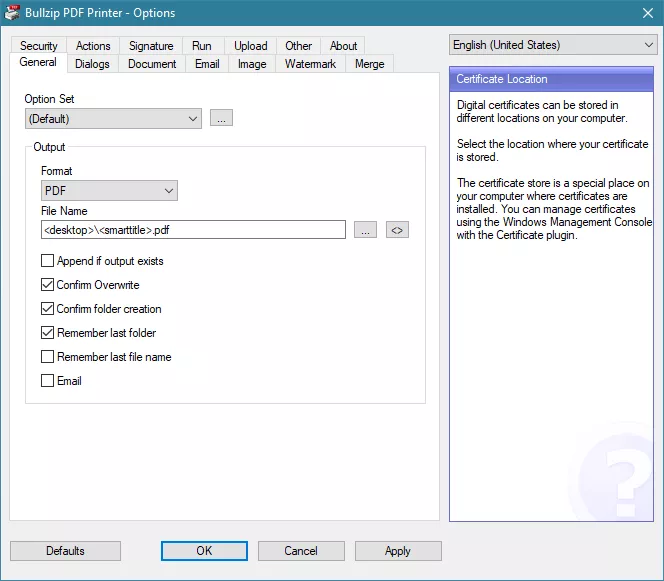The image size is (664, 581).
Task: Select the Image tab
Action: point(252,64)
